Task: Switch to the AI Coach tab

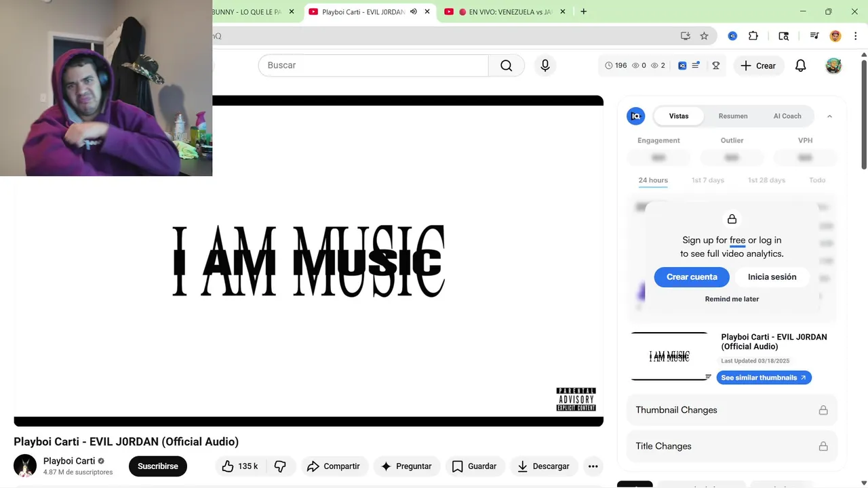Action: (x=787, y=116)
